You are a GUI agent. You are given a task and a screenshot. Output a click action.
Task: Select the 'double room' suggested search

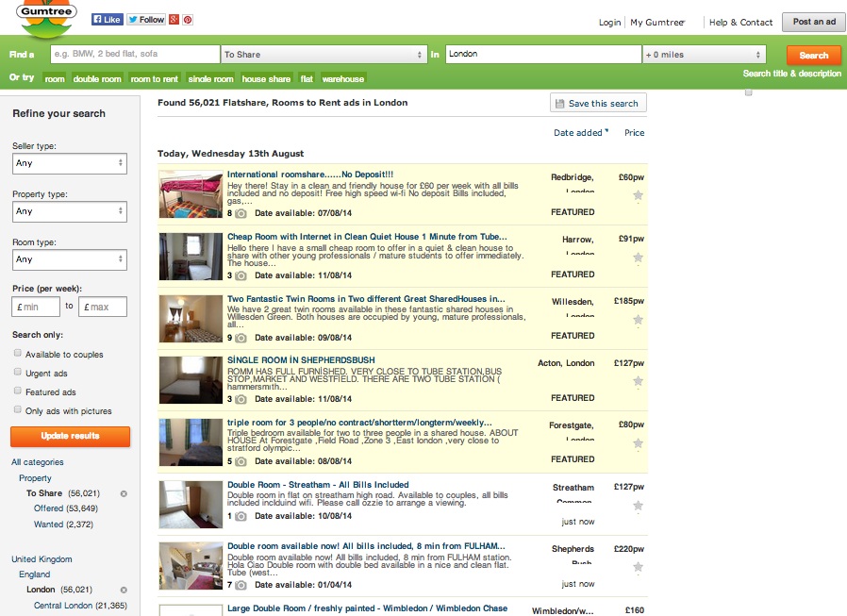point(97,79)
